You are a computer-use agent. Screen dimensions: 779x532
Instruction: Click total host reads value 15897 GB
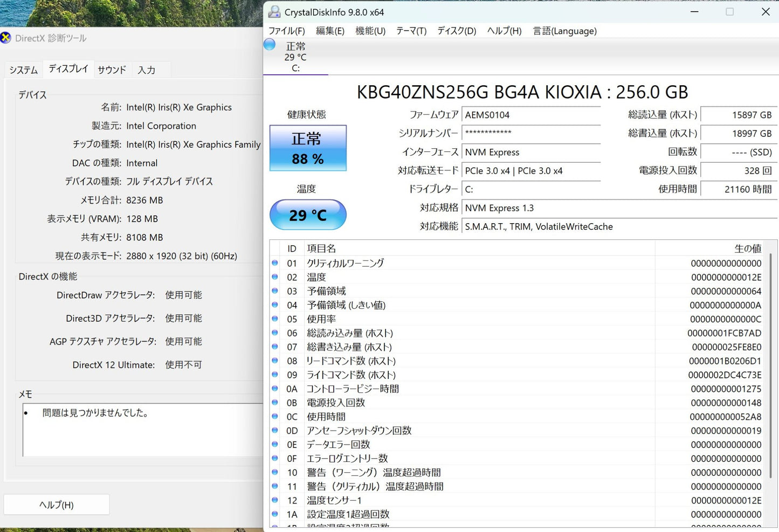pos(739,115)
